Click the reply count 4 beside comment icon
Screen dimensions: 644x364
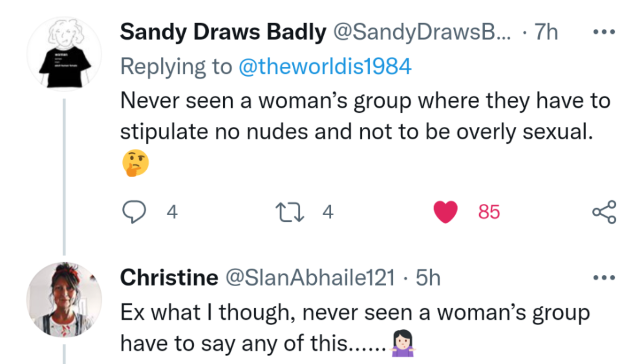point(172,212)
